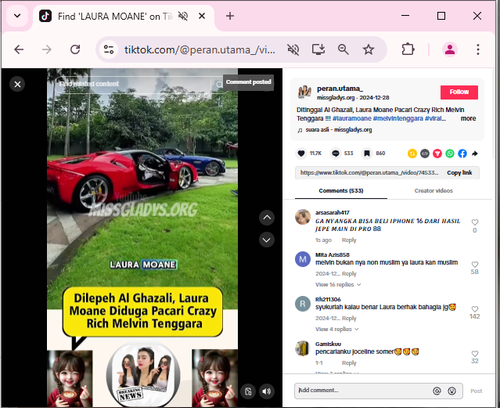Go to the previous video with up chevron

pyautogui.click(x=267, y=218)
